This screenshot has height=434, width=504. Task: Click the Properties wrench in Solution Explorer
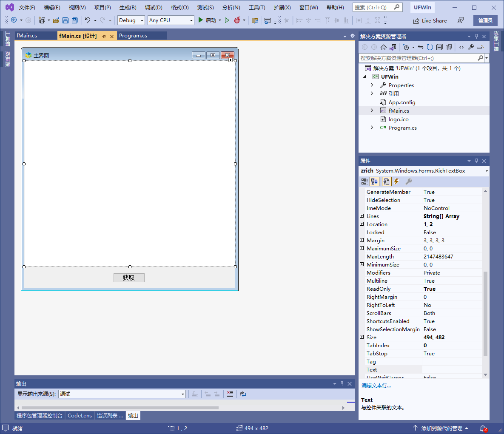(470, 47)
